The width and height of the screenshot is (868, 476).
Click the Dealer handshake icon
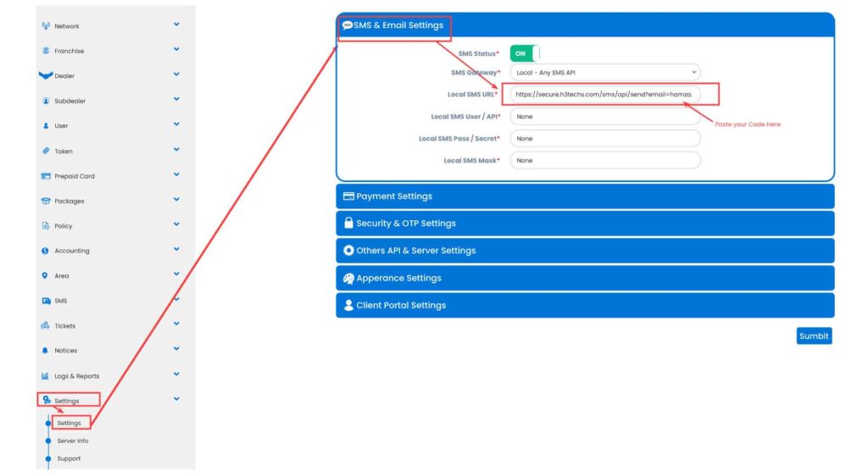point(46,75)
